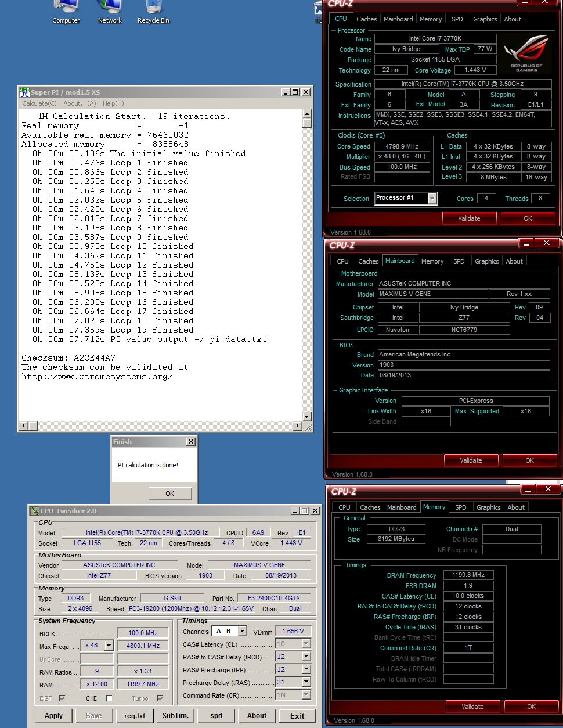
Task: Click the CPU-Tweaker title bar icon
Action: pyautogui.click(x=34, y=511)
